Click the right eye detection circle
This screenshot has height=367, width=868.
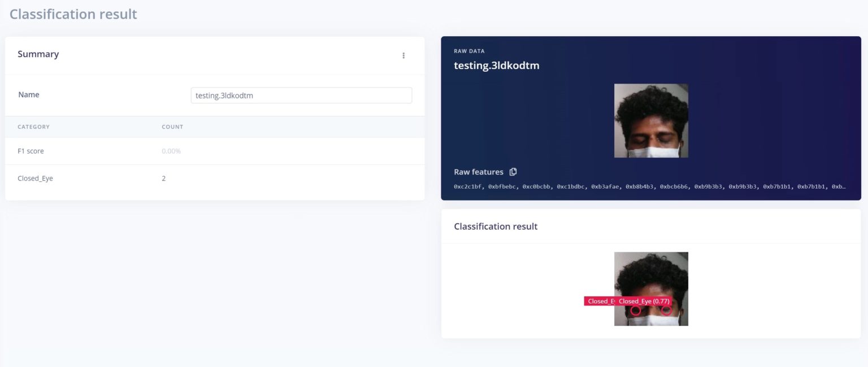click(666, 310)
